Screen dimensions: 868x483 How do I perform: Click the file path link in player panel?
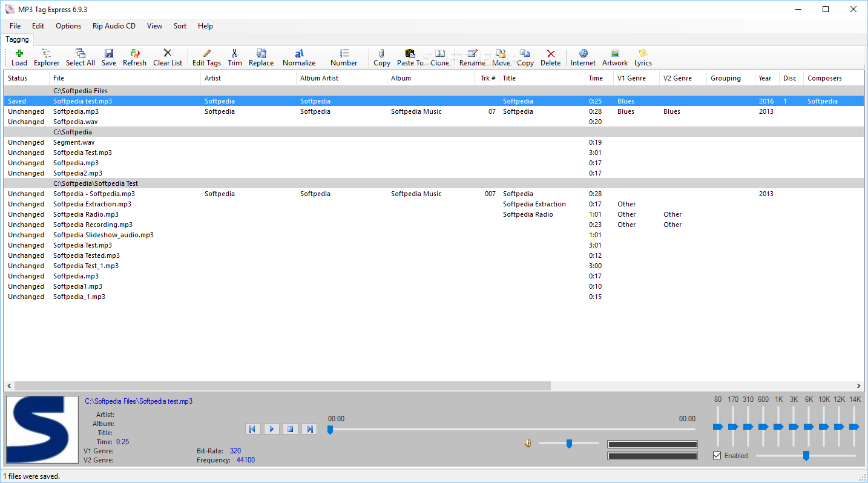tap(139, 401)
